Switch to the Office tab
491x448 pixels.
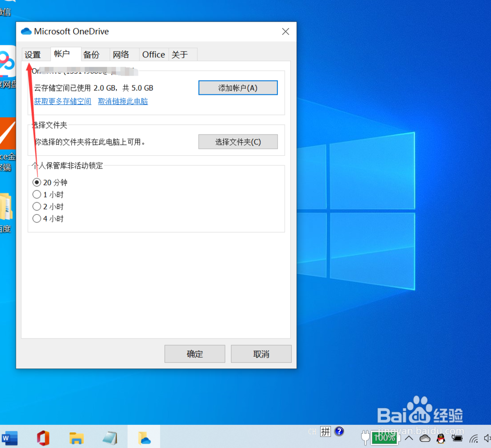[x=153, y=55]
